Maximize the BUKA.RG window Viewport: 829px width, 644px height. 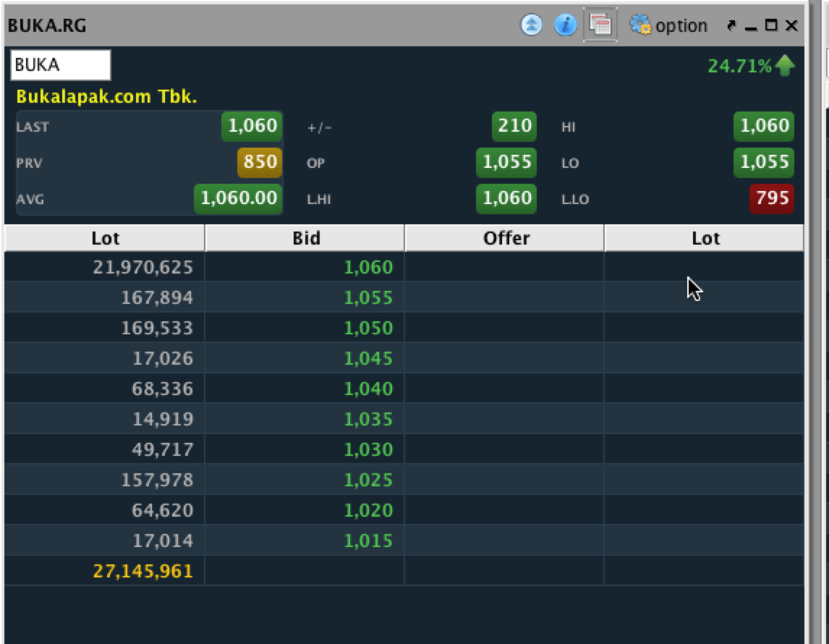click(x=771, y=25)
